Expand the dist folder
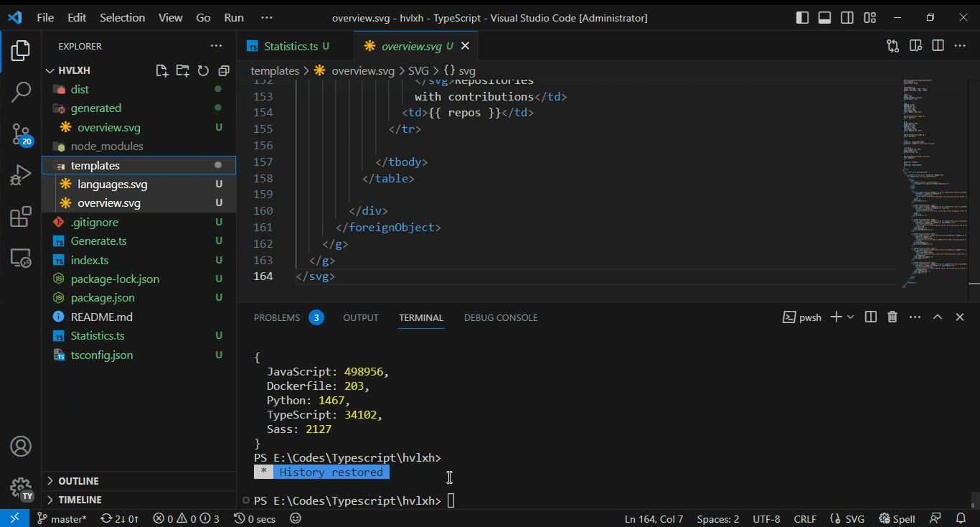980x527 pixels. 138,89
